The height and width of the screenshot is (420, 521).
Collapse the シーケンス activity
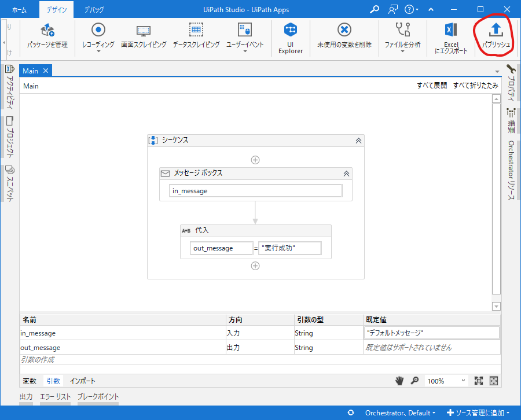pyautogui.click(x=358, y=141)
